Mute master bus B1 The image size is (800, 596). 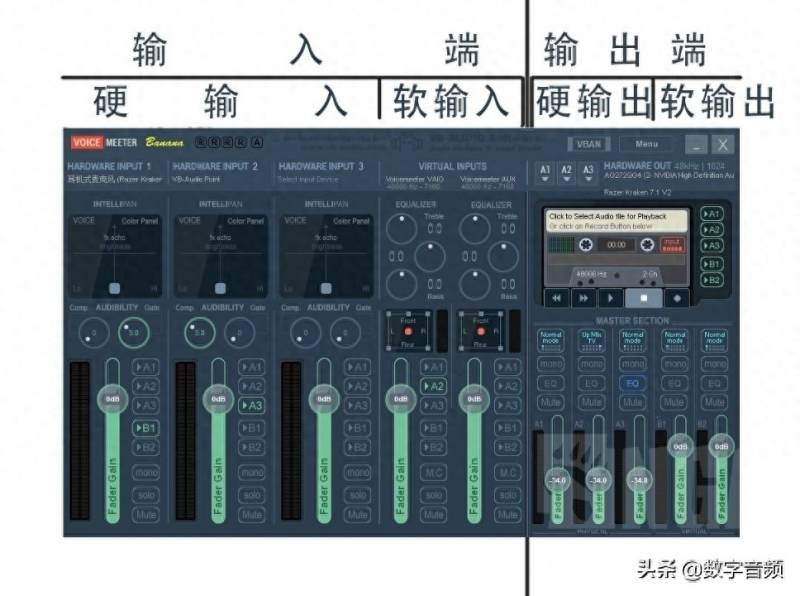tap(674, 402)
